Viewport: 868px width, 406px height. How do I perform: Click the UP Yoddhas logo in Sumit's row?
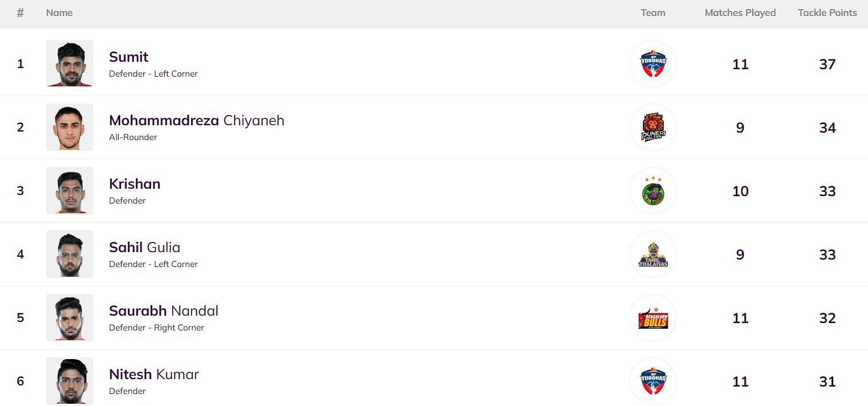point(652,63)
